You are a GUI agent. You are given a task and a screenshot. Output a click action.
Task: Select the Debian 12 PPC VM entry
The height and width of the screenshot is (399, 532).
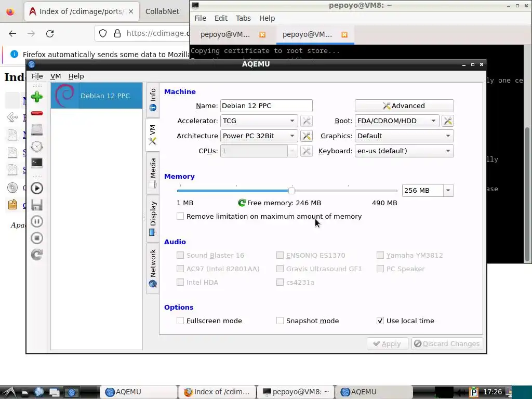pos(96,96)
